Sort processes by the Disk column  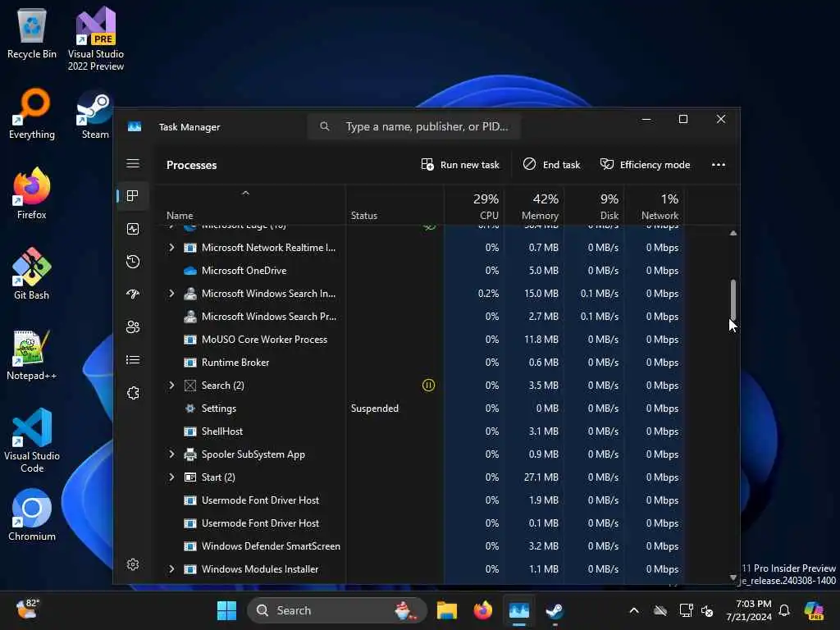coord(594,206)
